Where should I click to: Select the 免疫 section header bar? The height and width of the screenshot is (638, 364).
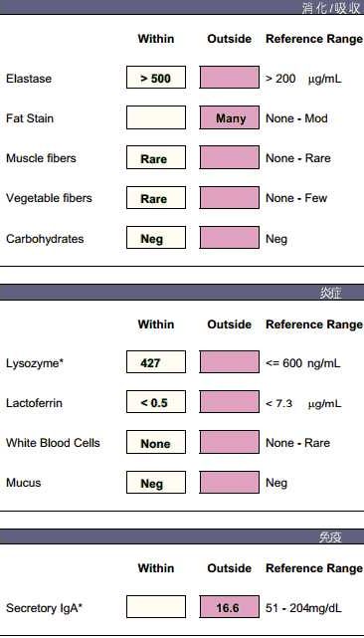click(x=182, y=536)
